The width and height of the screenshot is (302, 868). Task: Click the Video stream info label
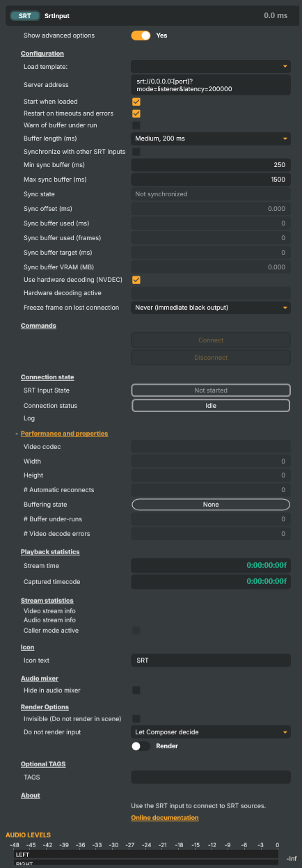click(50, 611)
